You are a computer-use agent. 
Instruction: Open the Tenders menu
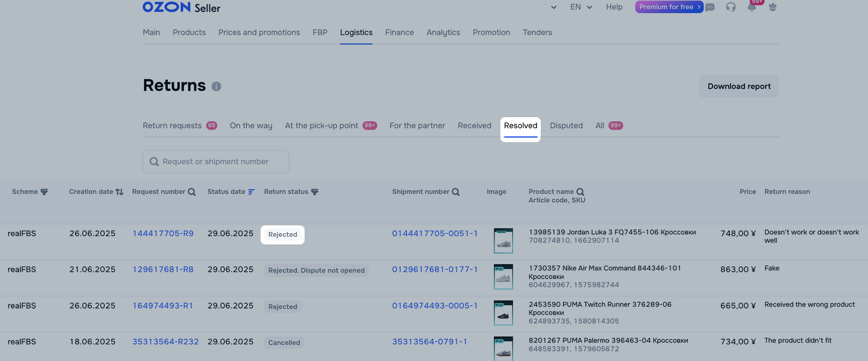[x=537, y=32]
